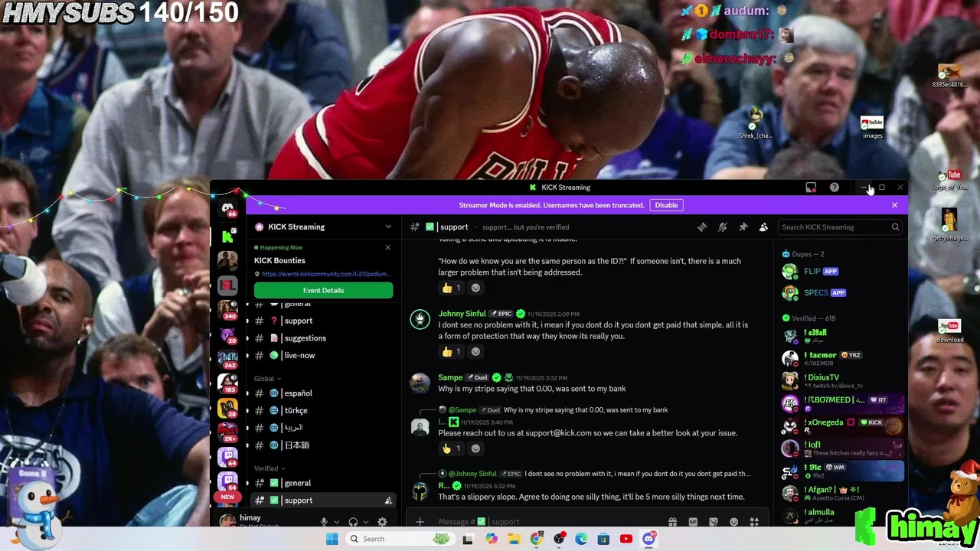Open the gift Nitro icon
Viewport: 980px width, 551px height.
coord(672,522)
